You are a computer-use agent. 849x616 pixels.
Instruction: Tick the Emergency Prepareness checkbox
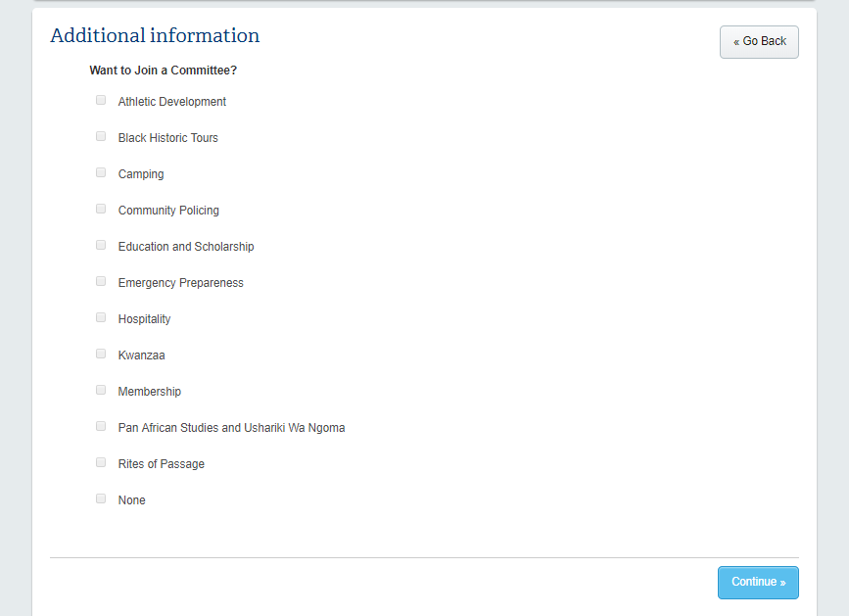(x=101, y=281)
